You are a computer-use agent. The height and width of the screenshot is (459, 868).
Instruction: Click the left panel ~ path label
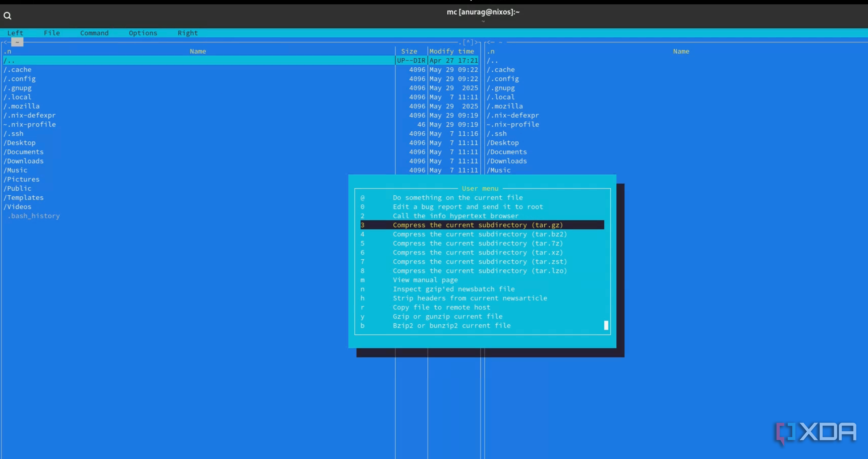coord(17,42)
